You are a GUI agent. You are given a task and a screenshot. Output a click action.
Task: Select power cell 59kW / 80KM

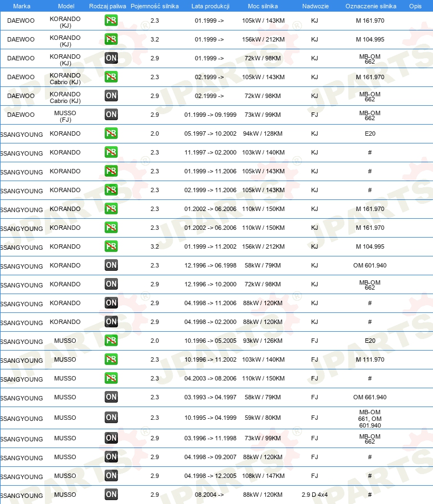tap(262, 418)
